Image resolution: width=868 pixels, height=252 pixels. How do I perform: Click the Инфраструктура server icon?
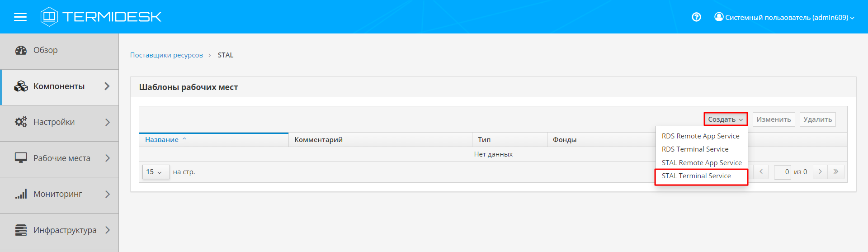click(21, 230)
